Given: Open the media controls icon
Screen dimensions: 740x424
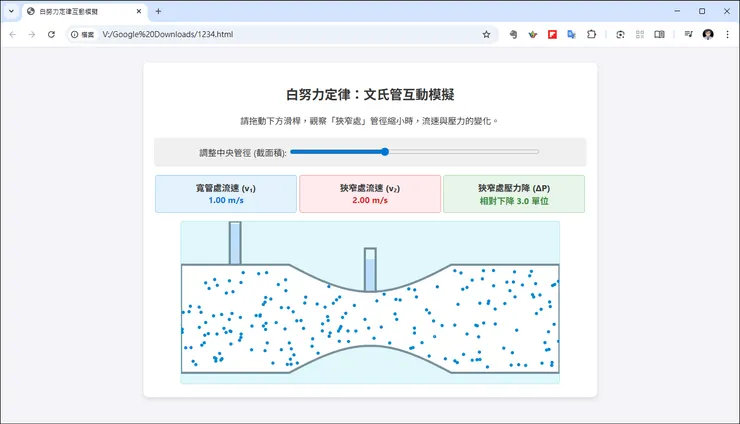Looking at the screenshot, I should 689,34.
